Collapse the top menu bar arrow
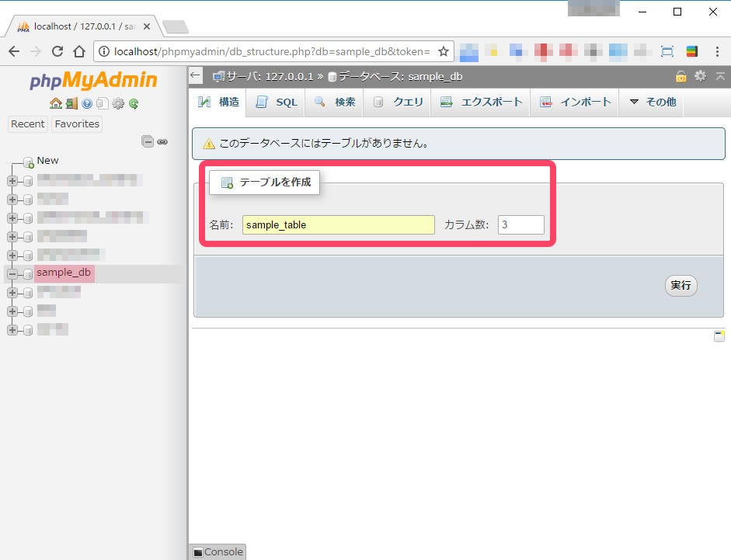Image resolution: width=731 pixels, height=560 pixels. click(x=720, y=76)
